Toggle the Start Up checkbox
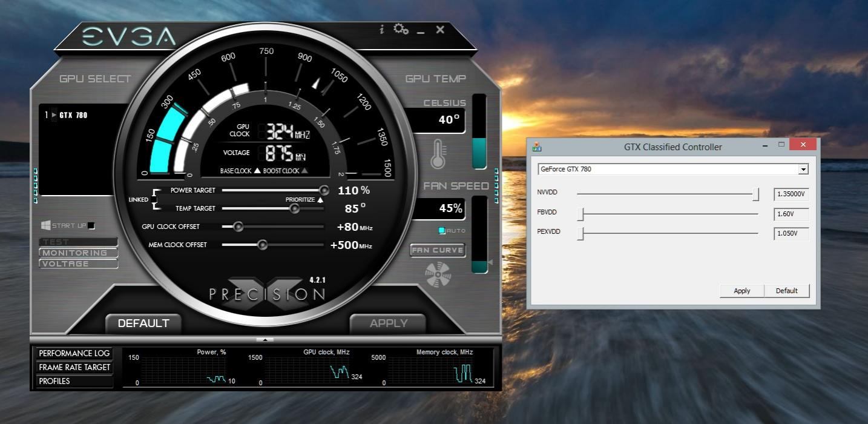Screen dimensions: 868x424 (x=91, y=226)
